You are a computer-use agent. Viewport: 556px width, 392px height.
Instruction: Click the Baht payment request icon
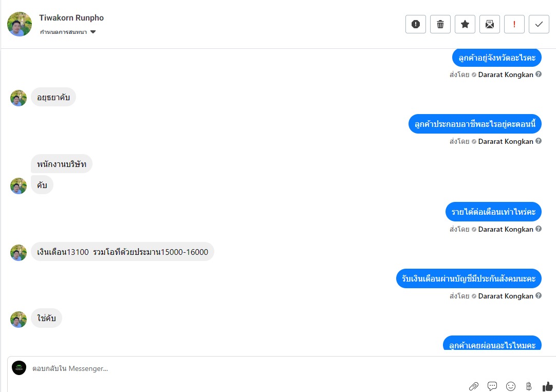click(x=529, y=386)
